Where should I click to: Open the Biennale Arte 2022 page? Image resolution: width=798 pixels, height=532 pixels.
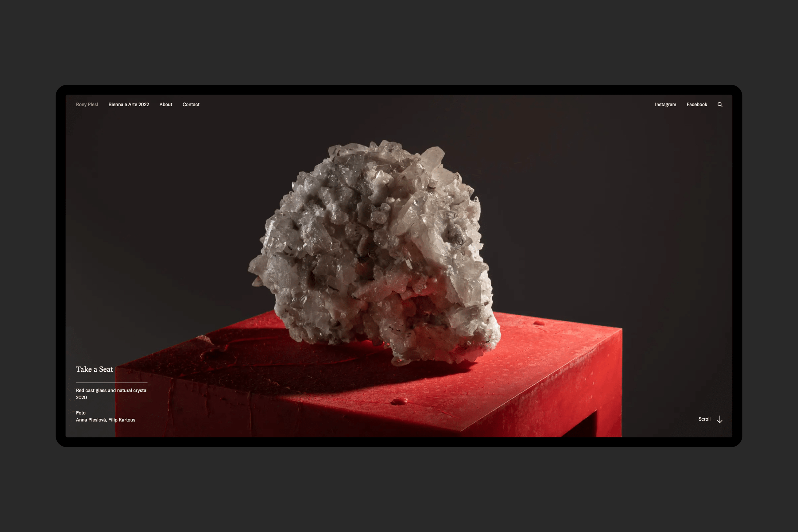point(129,104)
